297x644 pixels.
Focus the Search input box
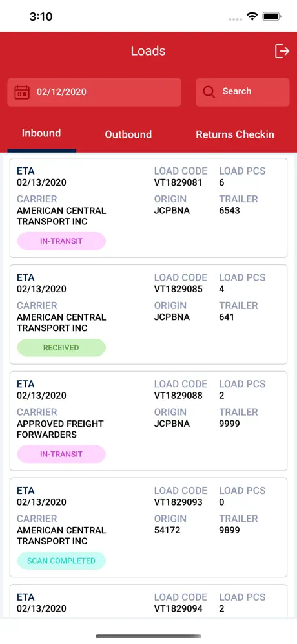(x=242, y=92)
